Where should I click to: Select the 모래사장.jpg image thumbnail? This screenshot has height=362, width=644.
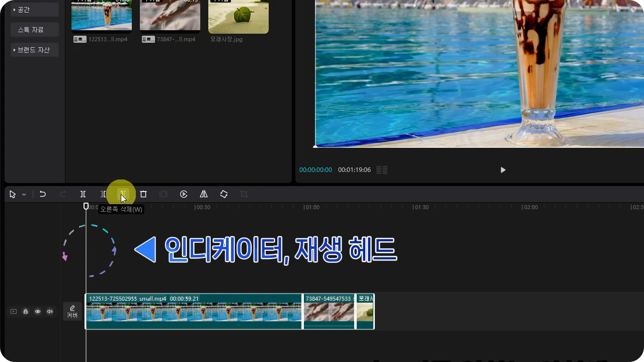[x=238, y=17]
